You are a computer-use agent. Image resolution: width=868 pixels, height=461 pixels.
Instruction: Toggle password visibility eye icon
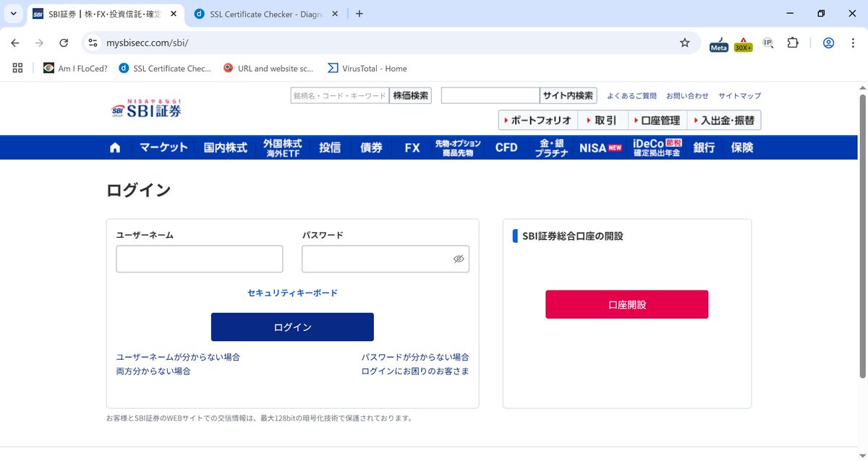459,259
